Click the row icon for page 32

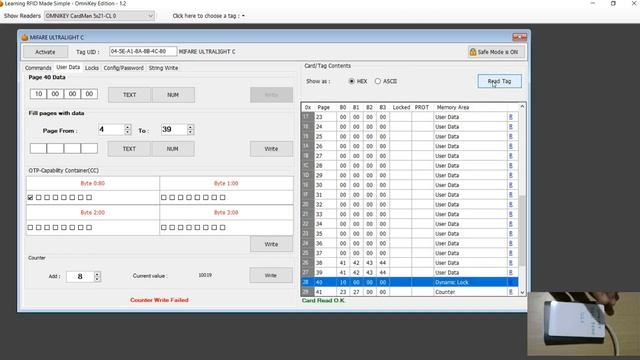point(511,204)
